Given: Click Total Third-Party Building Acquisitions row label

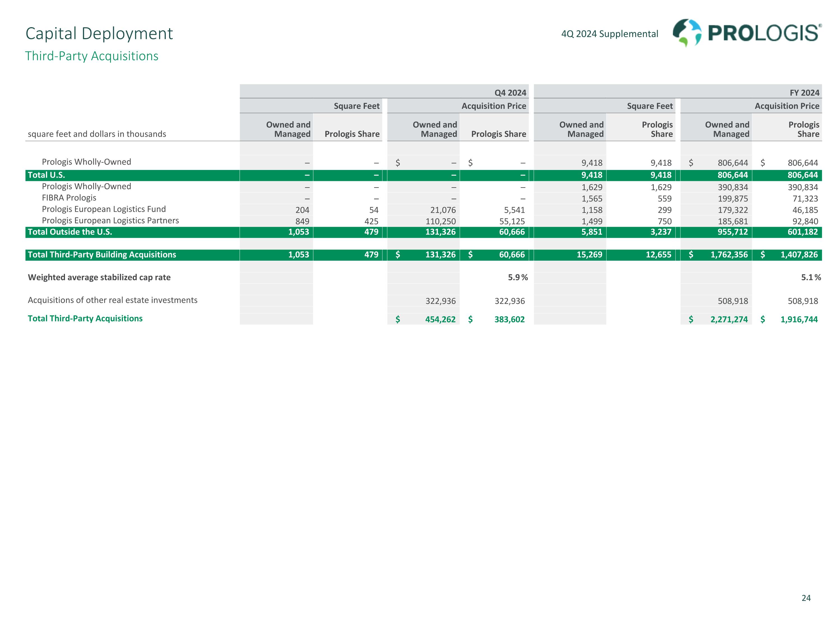Looking at the screenshot, I should point(102,255).
